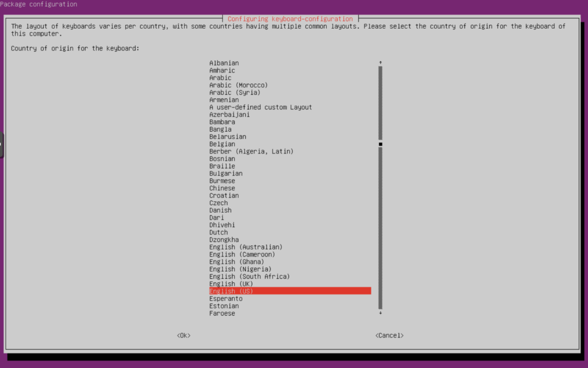Pick the user-defined custom Layout option

260,108
